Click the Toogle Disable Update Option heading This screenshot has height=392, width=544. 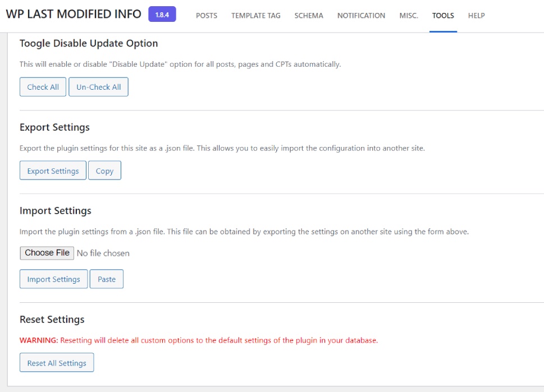[x=89, y=44]
